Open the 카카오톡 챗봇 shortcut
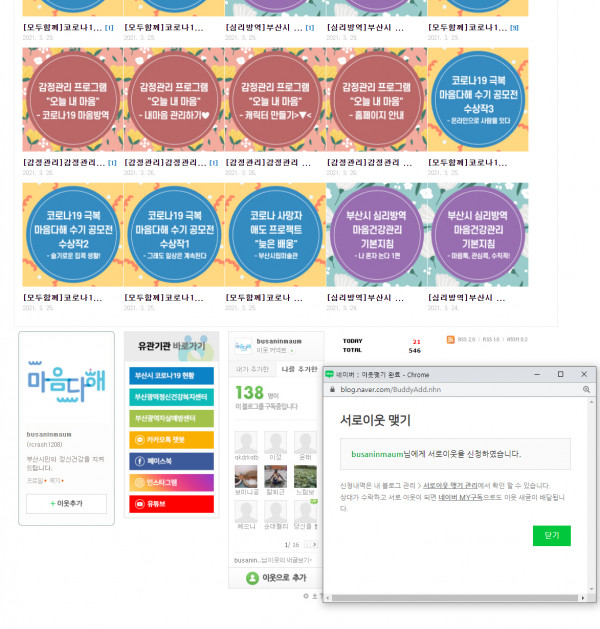 (x=169, y=439)
